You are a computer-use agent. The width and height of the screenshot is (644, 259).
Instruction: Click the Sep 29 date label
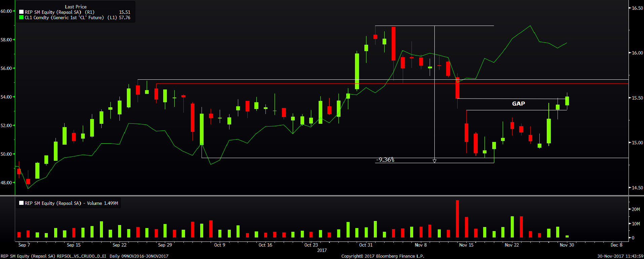(165, 245)
